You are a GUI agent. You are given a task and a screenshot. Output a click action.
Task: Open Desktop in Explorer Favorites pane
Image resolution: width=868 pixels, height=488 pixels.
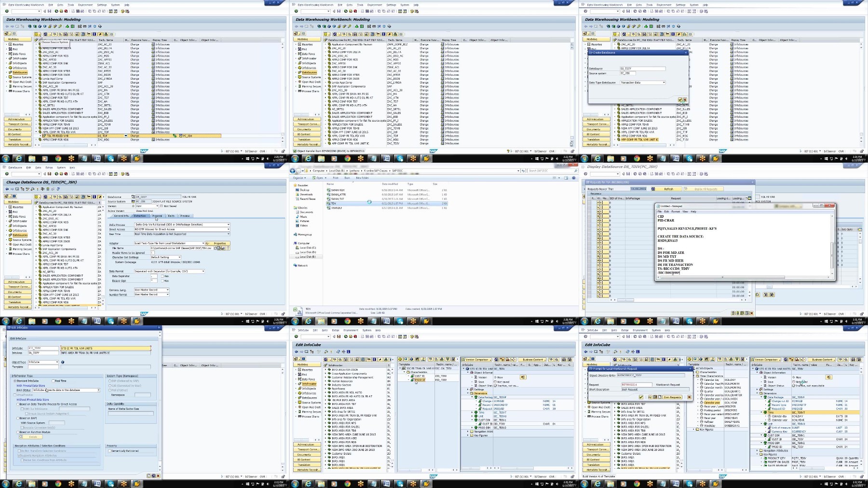coord(305,190)
